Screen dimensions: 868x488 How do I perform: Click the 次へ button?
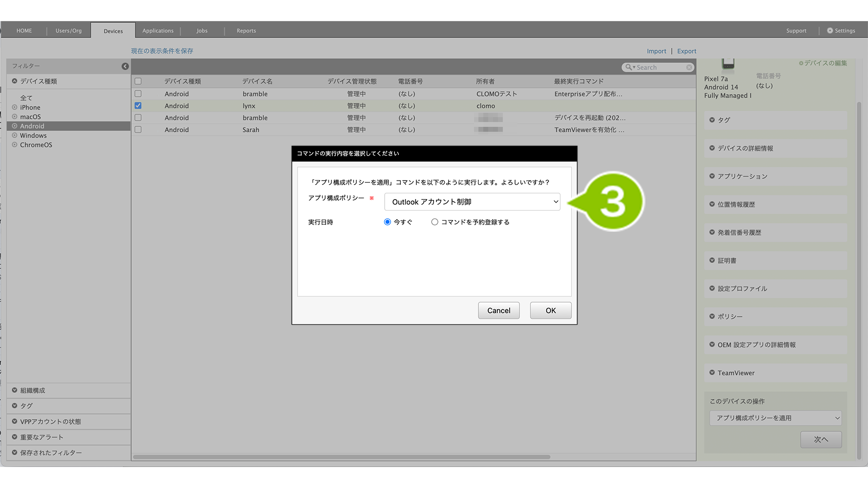pyautogui.click(x=821, y=440)
